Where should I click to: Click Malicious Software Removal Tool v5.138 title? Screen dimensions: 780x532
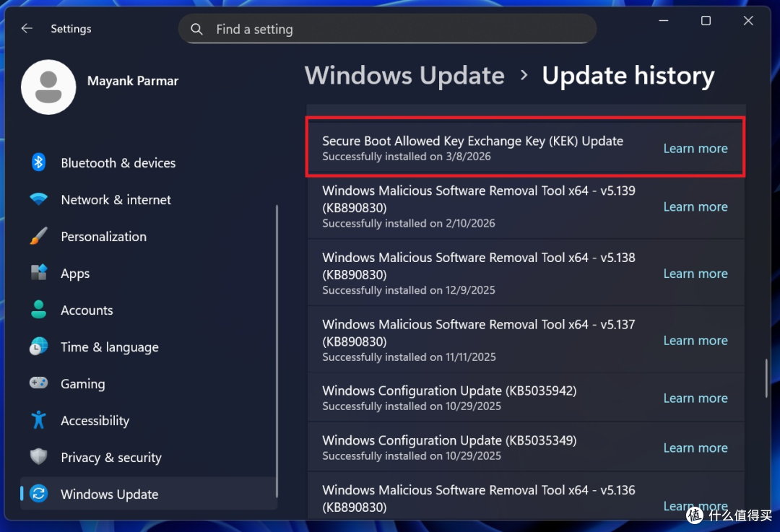point(479,266)
